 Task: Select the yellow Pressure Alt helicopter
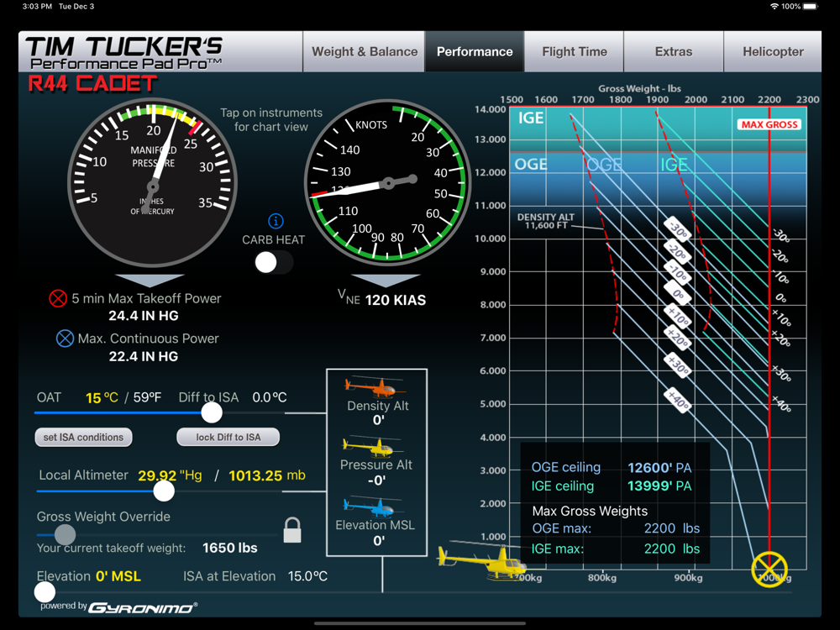pos(372,446)
